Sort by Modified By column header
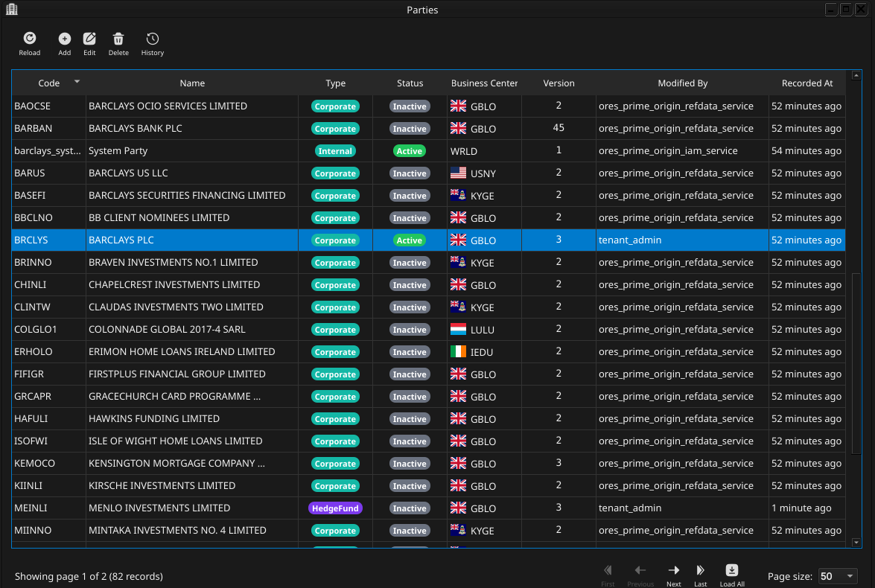This screenshot has width=875, height=588. 682,83
